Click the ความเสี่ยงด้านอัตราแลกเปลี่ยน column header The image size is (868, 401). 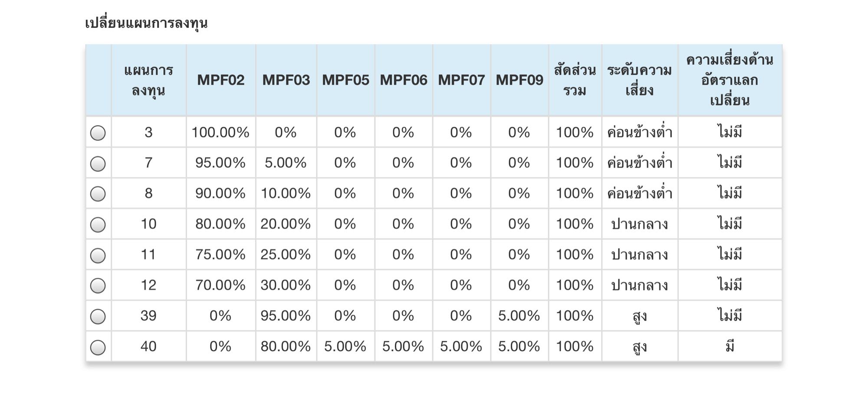(730, 80)
